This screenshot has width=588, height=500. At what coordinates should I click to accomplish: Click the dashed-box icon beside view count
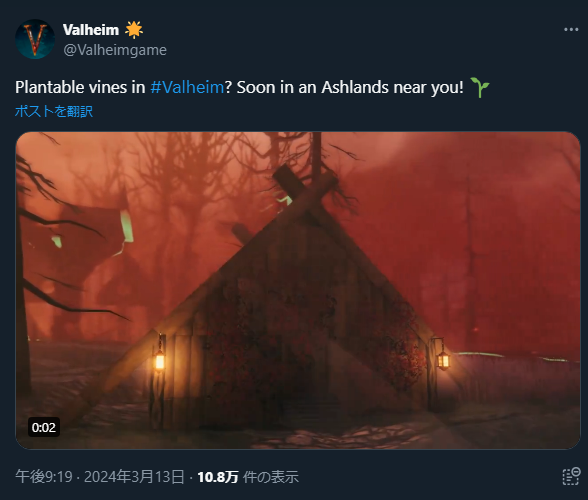click(572, 476)
